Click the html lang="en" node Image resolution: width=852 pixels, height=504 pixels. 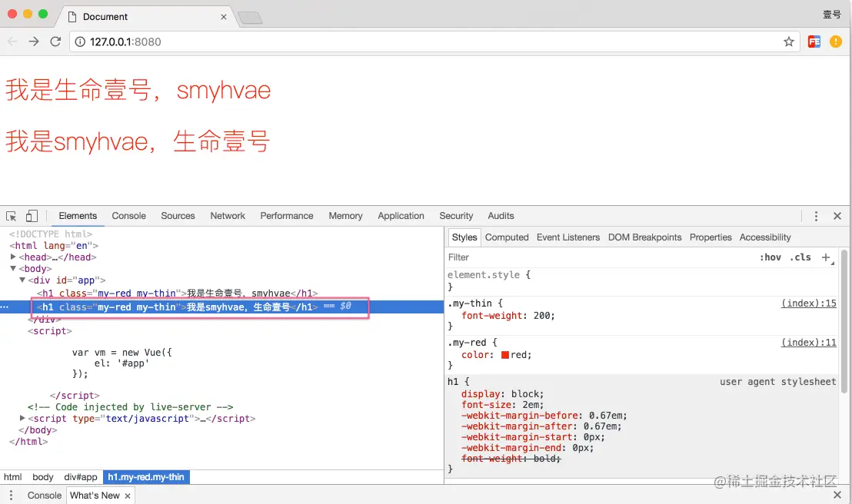(x=53, y=246)
